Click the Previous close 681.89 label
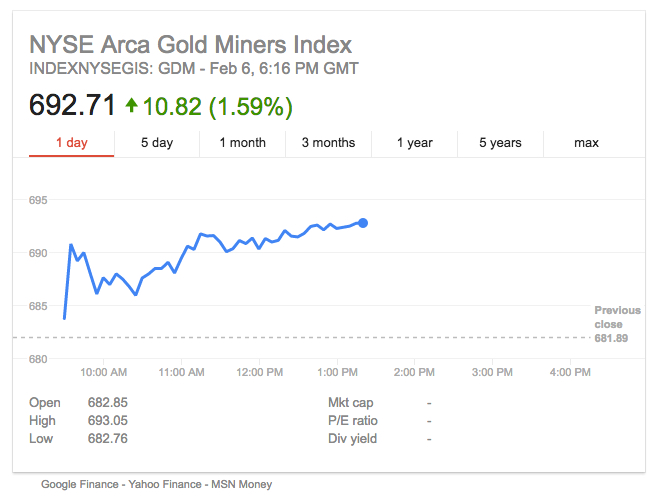This screenshot has width=658, height=496. coord(610,324)
